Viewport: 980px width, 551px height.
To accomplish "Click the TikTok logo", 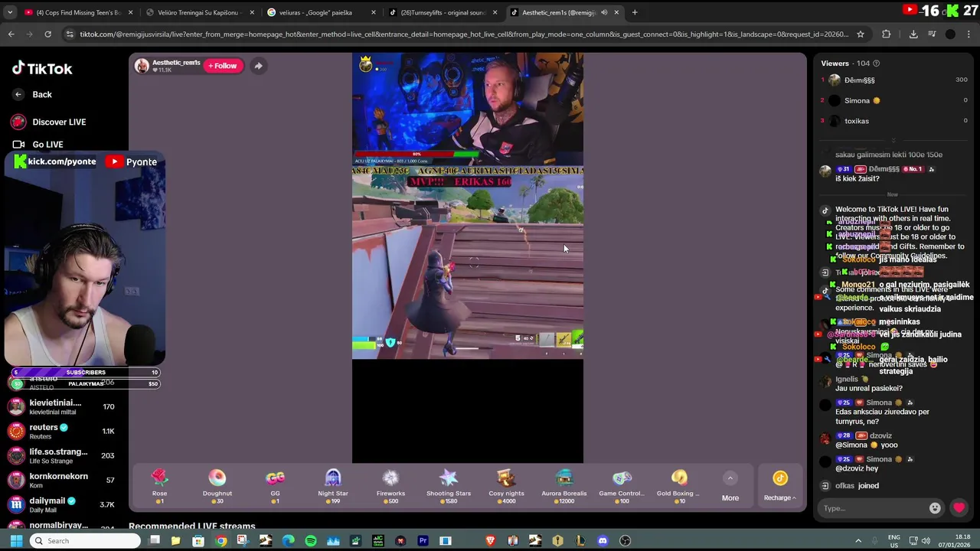I will pos(42,68).
